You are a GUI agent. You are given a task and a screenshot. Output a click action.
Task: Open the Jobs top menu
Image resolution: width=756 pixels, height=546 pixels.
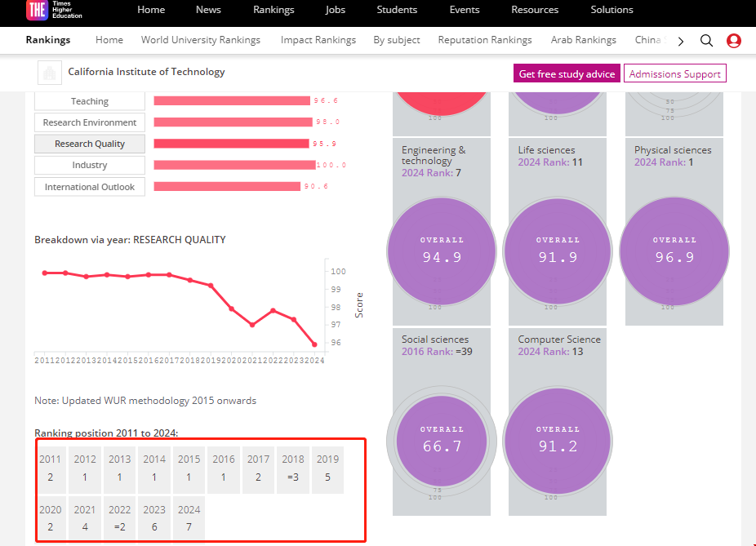336,10
